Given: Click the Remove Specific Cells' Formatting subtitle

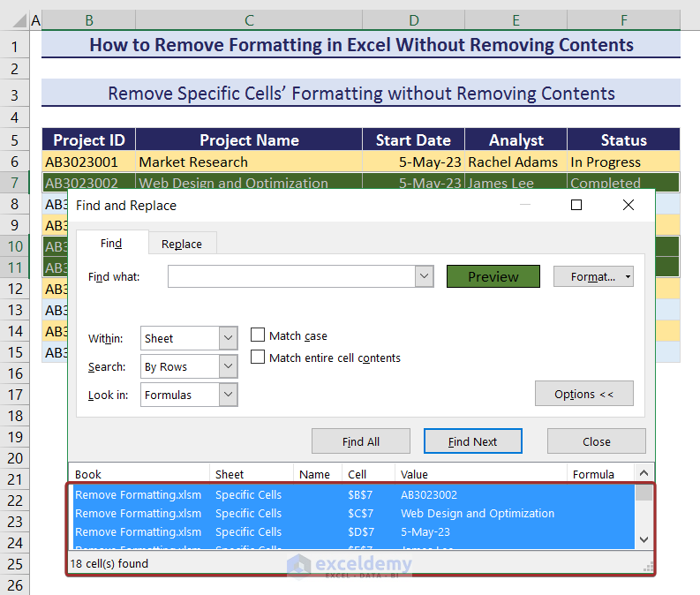Looking at the screenshot, I should [361, 94].
